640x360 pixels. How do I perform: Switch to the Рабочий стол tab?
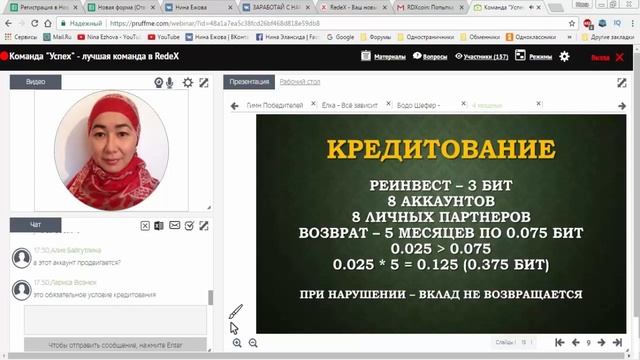pyautogui.click(x=300, y=82)
